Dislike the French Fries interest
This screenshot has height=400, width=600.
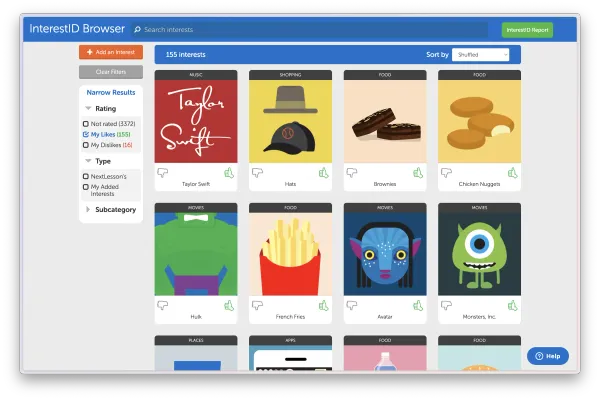coord(257,305)
